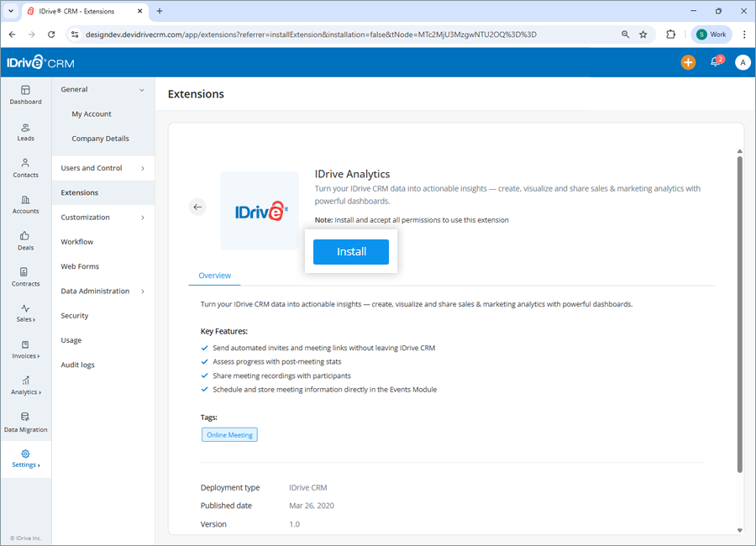
Task: Open the Invoices module
Action: point(25,350)
